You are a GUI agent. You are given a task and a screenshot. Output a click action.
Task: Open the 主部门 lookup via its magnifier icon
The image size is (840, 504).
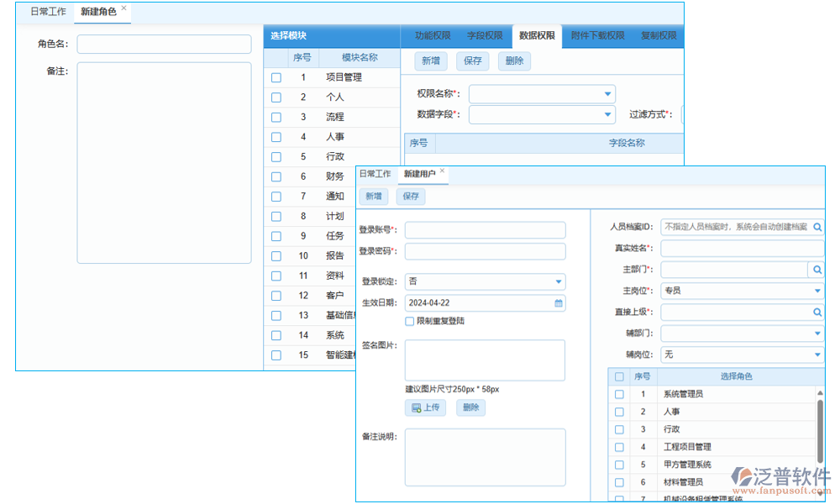click(x=816, y=269)
